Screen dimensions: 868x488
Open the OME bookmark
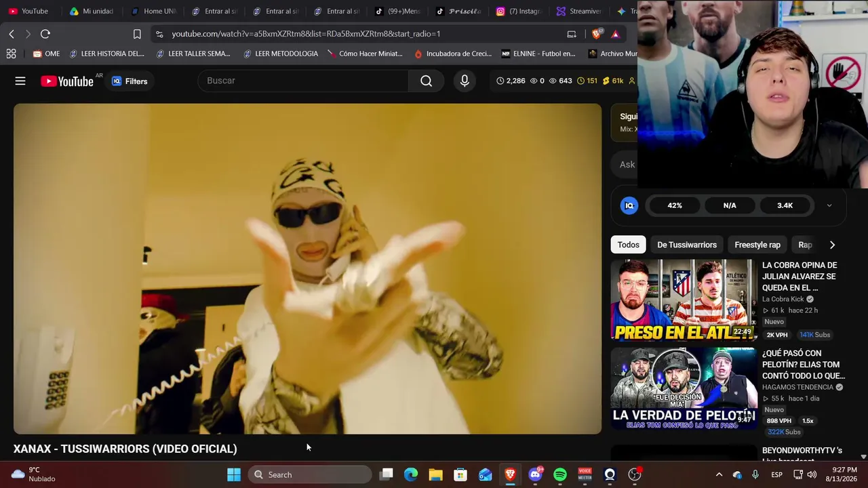pos(46,54)
